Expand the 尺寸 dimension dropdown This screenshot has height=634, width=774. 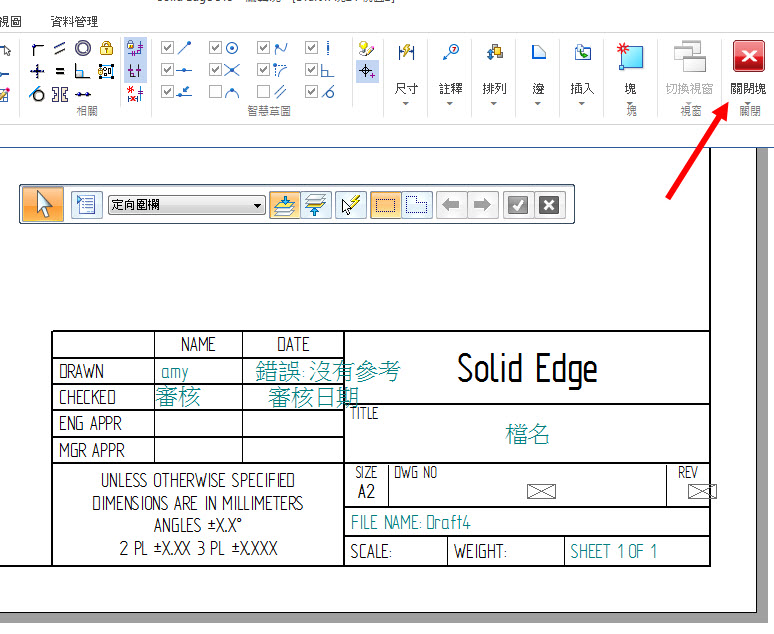[406, 104]
